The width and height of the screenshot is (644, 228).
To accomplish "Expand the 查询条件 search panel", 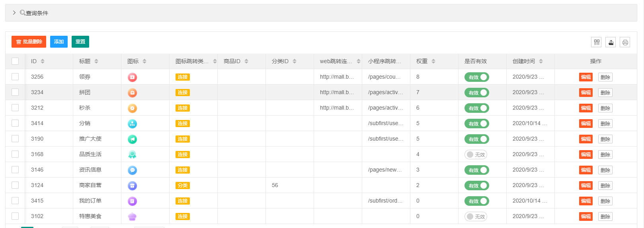I will (x=14, y=13).
